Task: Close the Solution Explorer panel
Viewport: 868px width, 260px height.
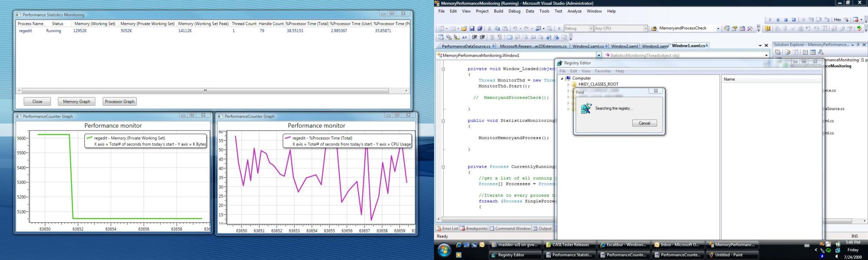Action: (x=864, y=45)
